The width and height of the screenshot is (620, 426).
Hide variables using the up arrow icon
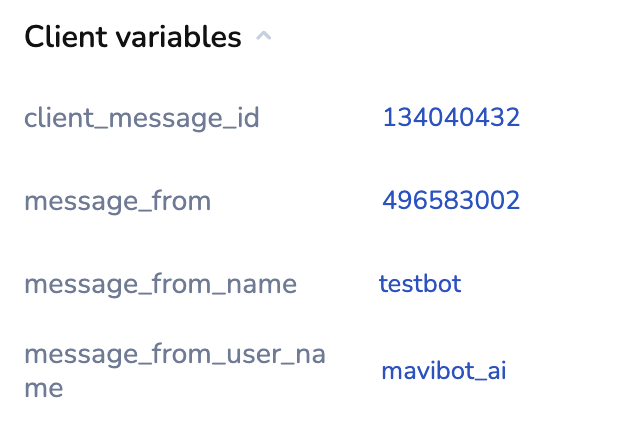(264, 37)
